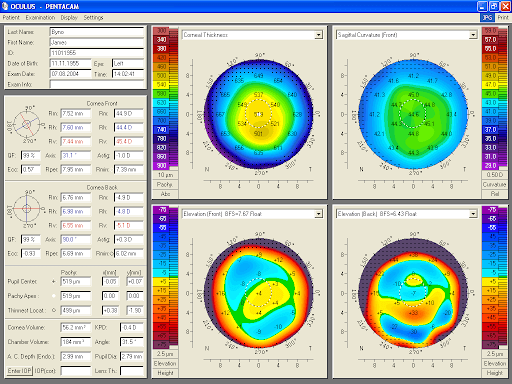The image size is (512, 384).
Task: Click the Thinnest Location pachy value field
Action: click(x=76, y=310)
